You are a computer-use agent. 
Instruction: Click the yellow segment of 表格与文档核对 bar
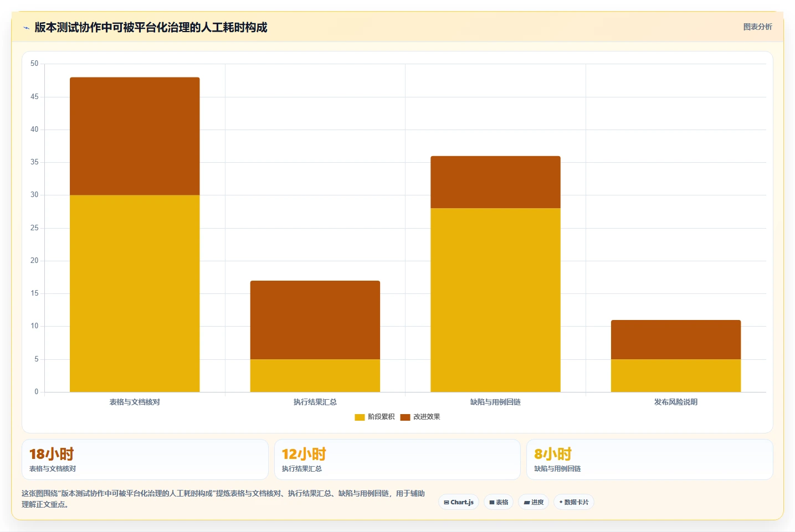pyautogui.click(x=135, y=293)
